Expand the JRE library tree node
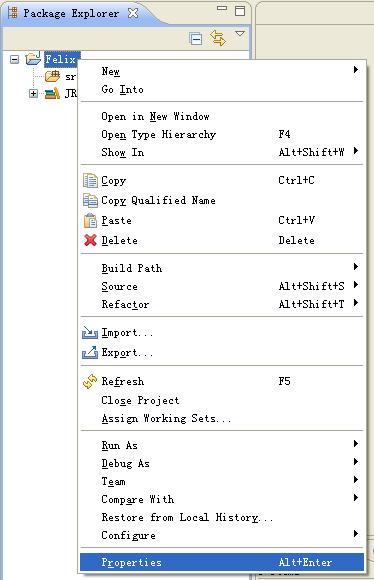 33,93
